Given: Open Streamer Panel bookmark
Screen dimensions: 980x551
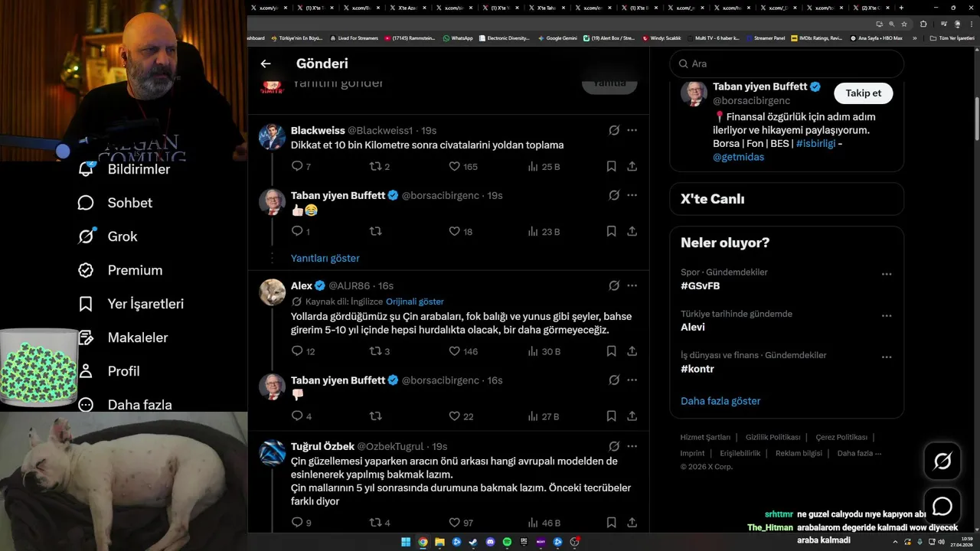Looking at the screenshot, I should pyautogui.click(x=765, y=37).
